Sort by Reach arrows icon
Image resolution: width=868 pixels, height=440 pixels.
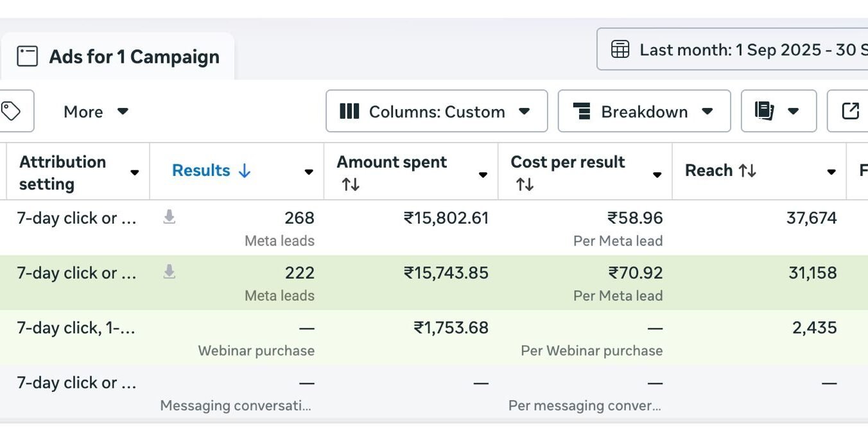tap(747, 171)
